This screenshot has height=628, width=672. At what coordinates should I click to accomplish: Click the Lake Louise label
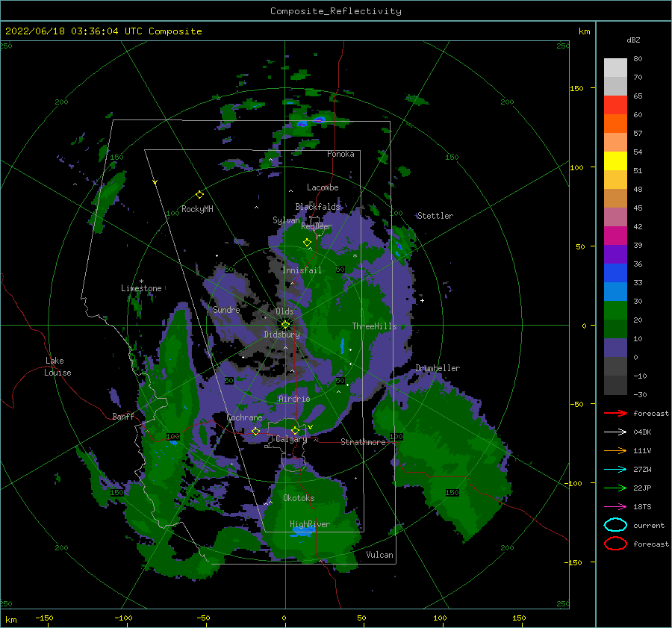tap(57, 367)
